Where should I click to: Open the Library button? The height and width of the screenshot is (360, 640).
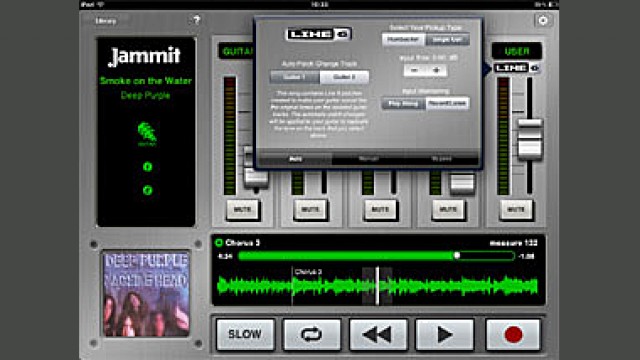[x=106, y=21]
